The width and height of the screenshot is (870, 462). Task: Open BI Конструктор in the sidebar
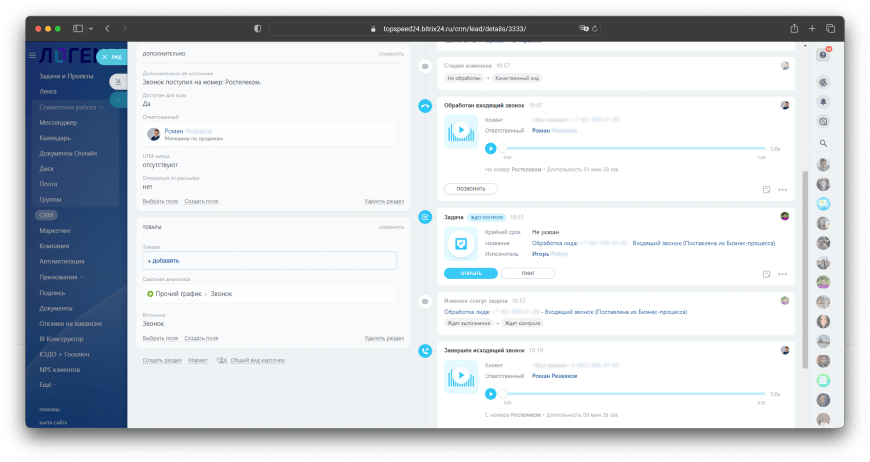[x=62, y=339]
